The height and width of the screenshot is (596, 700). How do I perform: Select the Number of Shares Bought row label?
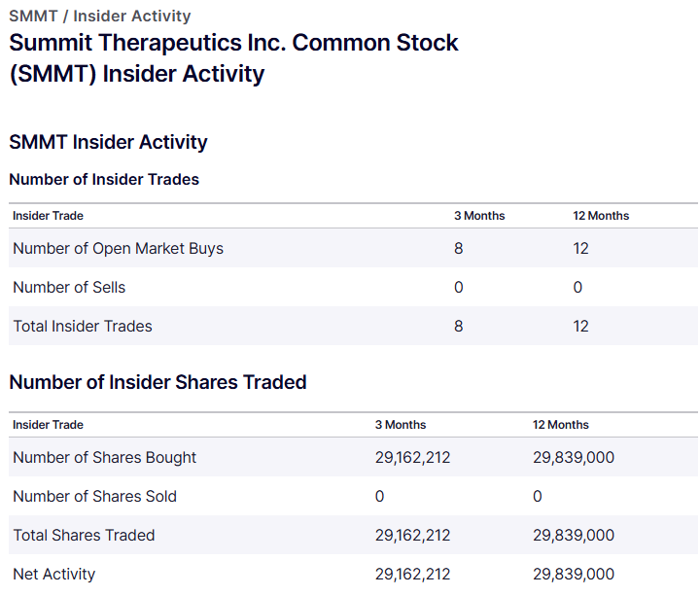tap(104, 457)
